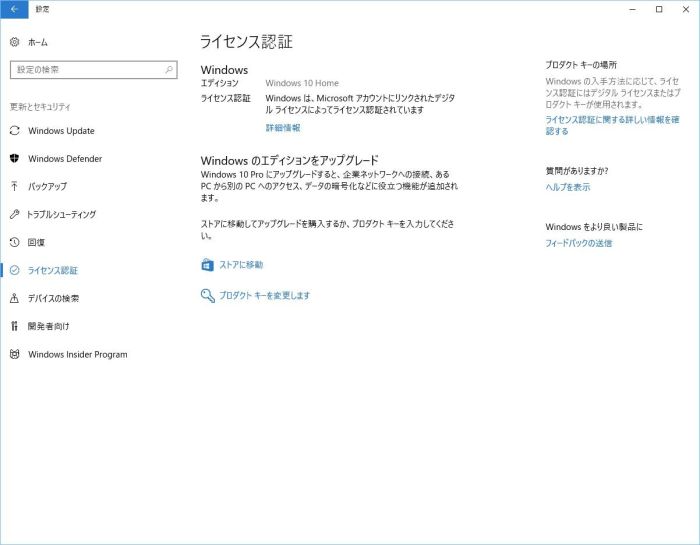The image size is (700, 545).
Task: Click フィードバックの送信 link
Action: (578, 243)
